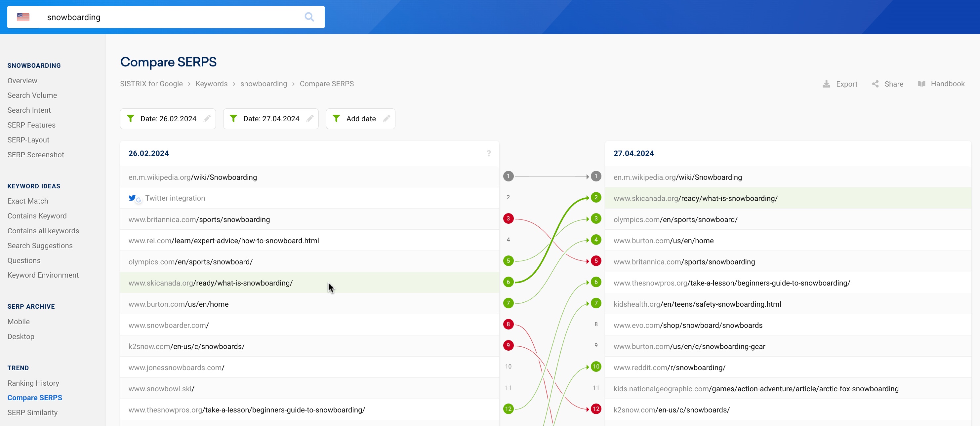Click the green position 6 circle on left
Image resolution: width=980 pixels, height=426 pixels.
coord(508,282)
